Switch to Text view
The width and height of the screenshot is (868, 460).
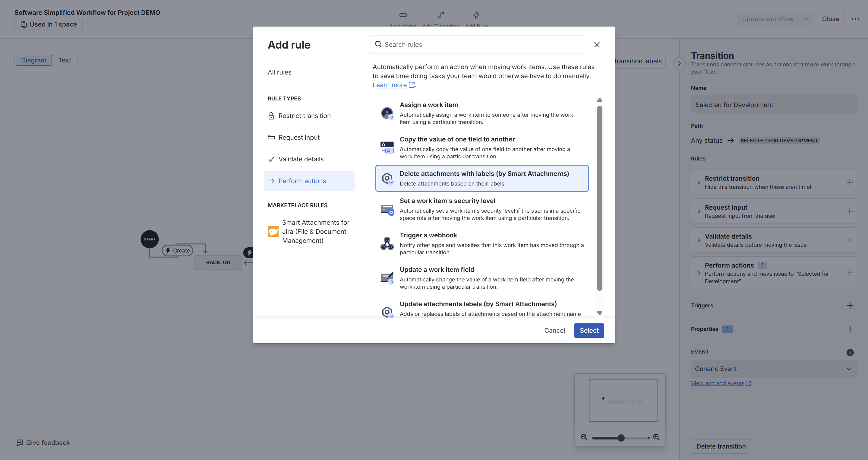(64, 60)
